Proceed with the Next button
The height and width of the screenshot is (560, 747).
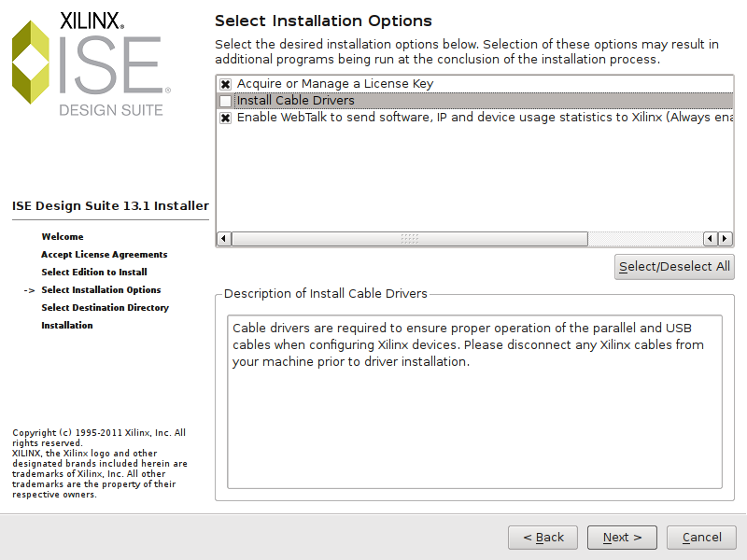[622, 538]
